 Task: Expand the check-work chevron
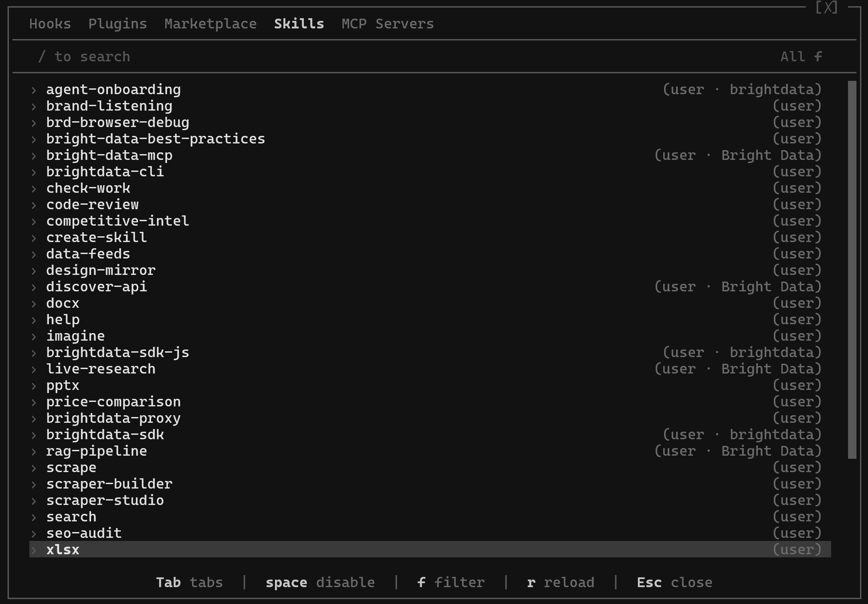[34, 189]
